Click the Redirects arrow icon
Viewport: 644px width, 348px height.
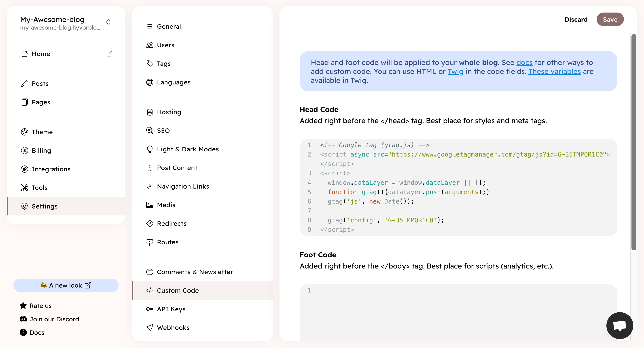pyautogui.click(x=150, y=223)
